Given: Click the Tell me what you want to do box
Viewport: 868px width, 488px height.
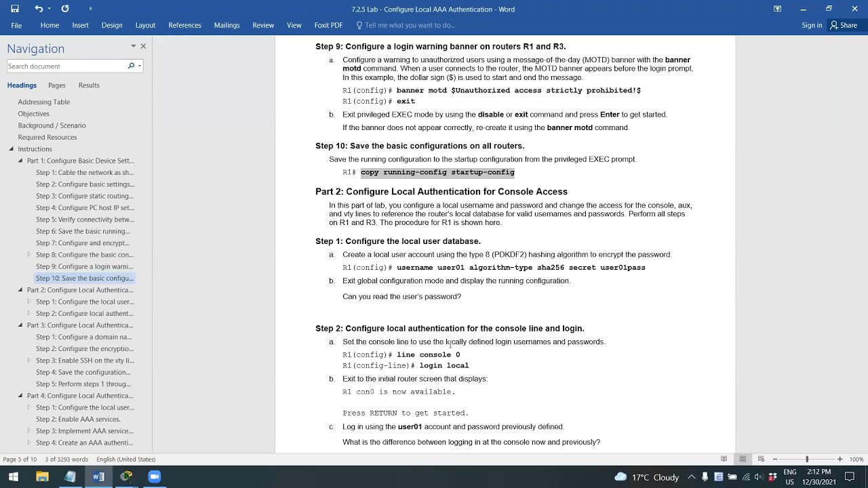Looking at the screenshot, I should (406, 25).
